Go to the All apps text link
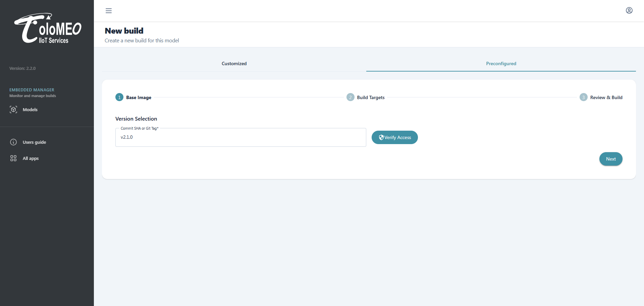This screenshot has height=306, width=644. coord(31,158)
